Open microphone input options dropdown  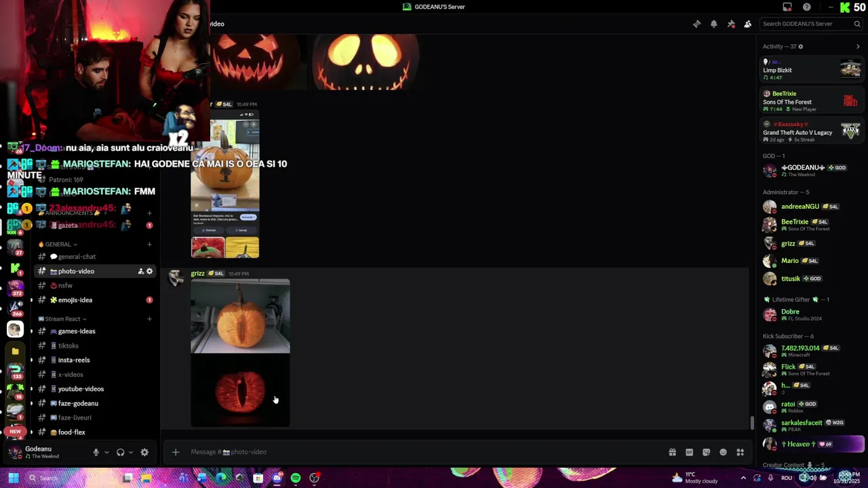(106, 452)
